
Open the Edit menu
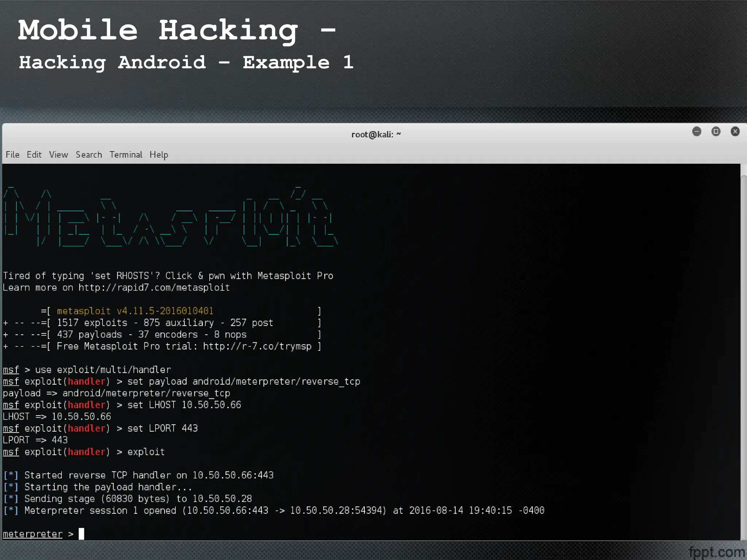tap(34, 155)
